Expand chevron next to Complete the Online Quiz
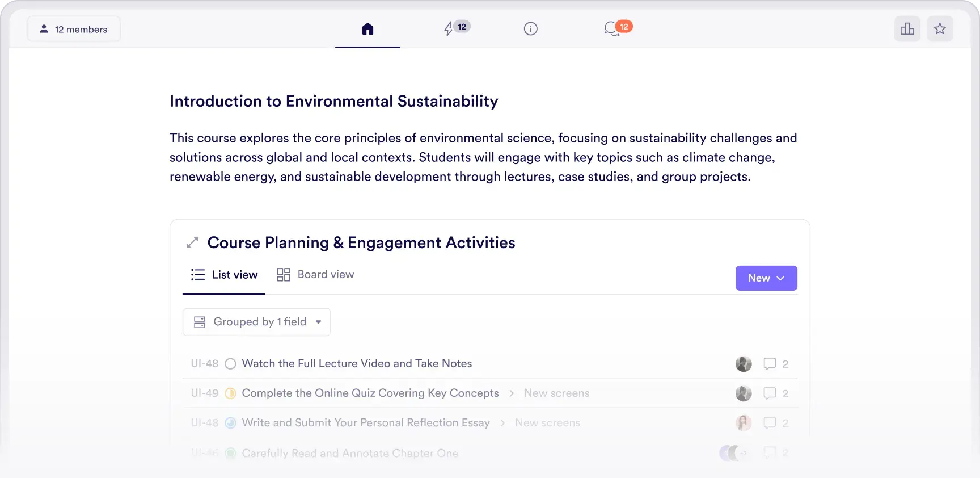Screen dimensions: 980x478 click(x=512, y=393)
